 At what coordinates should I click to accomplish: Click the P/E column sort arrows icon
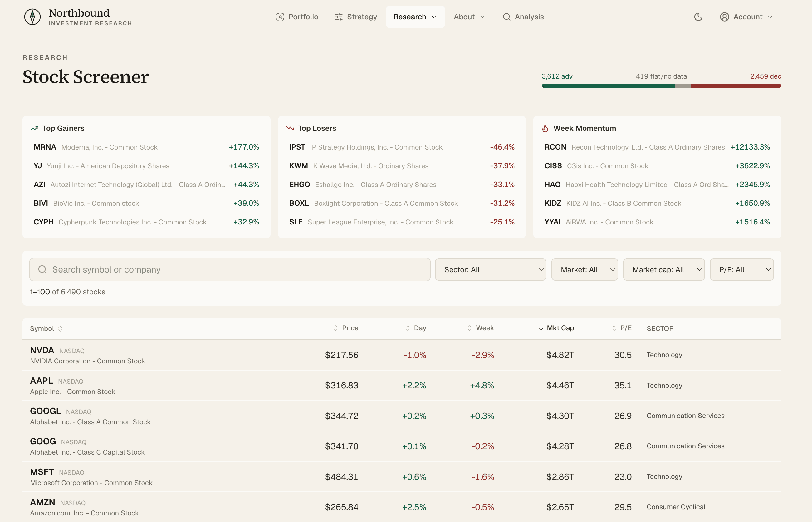coord(614,328)
